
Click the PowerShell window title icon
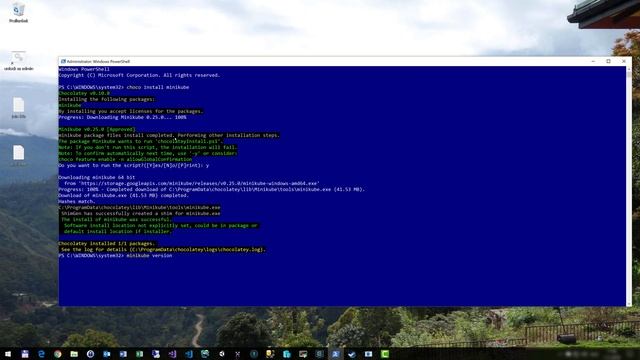coord(63,61)
